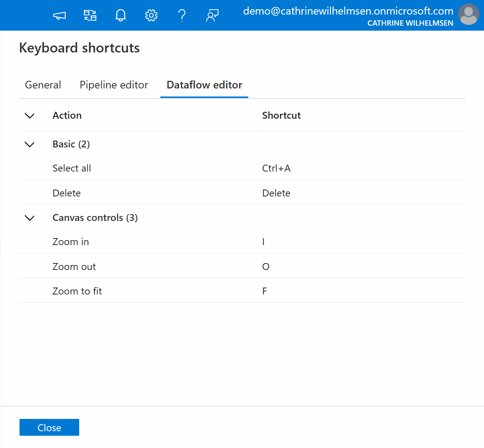Click the user profile avatar
Viewport: 484px width, 448px height.
[x=468, y=15]
